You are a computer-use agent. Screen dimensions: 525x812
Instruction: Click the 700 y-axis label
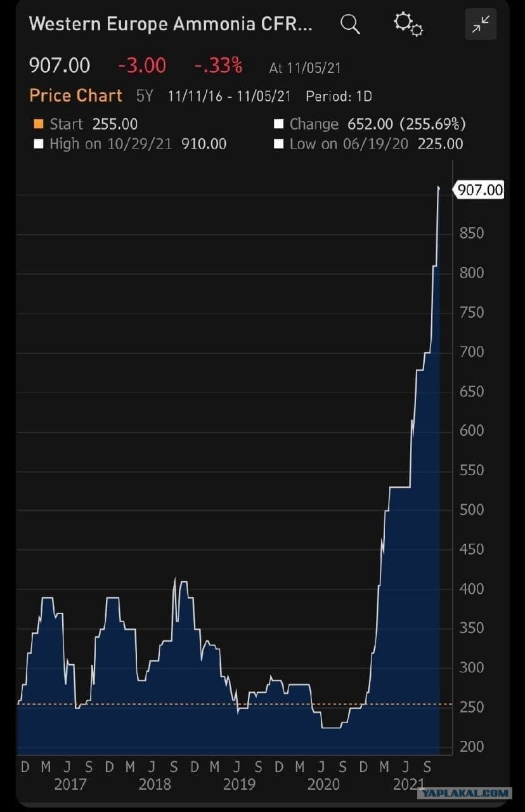471,351
